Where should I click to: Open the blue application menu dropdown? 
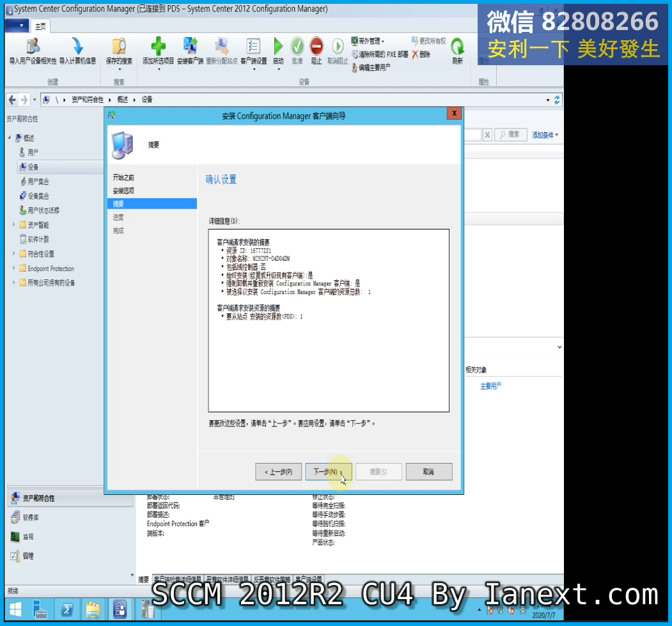[17, 26]
